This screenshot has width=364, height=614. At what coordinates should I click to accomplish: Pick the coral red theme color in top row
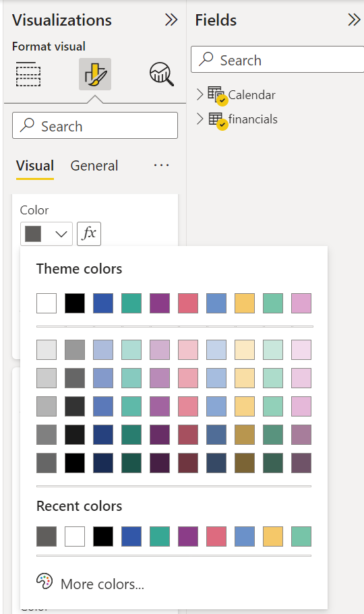coord(188,303)
